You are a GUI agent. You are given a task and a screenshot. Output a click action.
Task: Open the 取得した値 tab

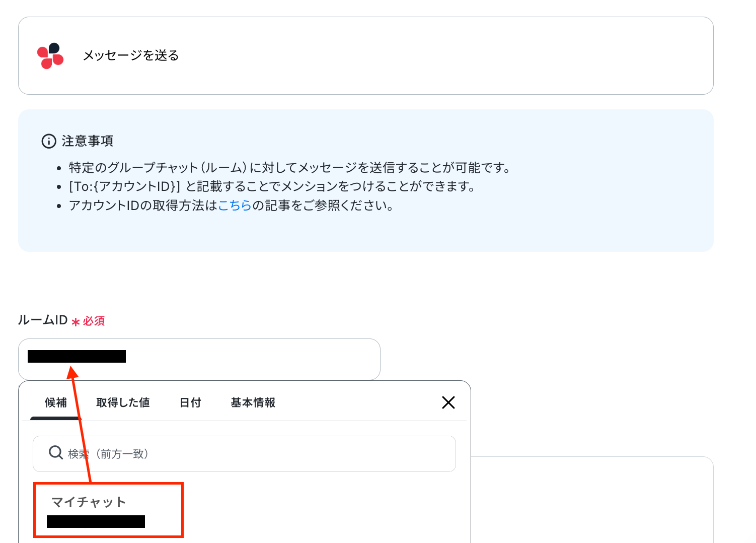pos(123,402)
